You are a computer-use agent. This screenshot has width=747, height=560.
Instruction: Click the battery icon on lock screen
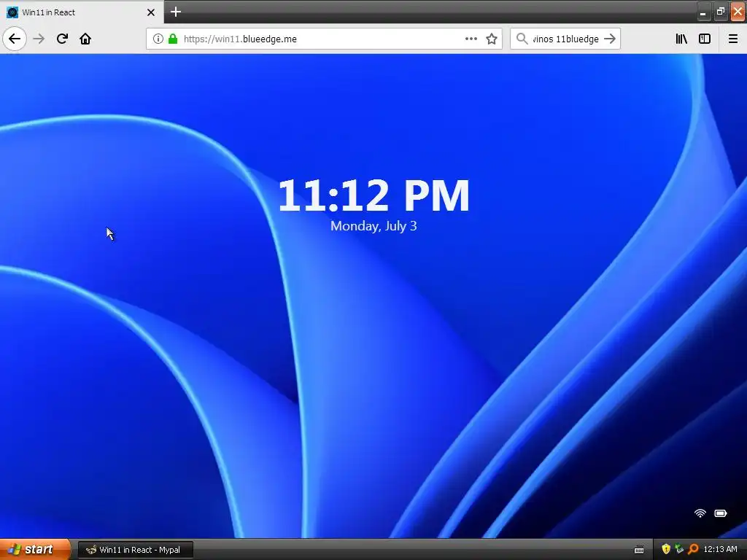click(x=720, y=513)
